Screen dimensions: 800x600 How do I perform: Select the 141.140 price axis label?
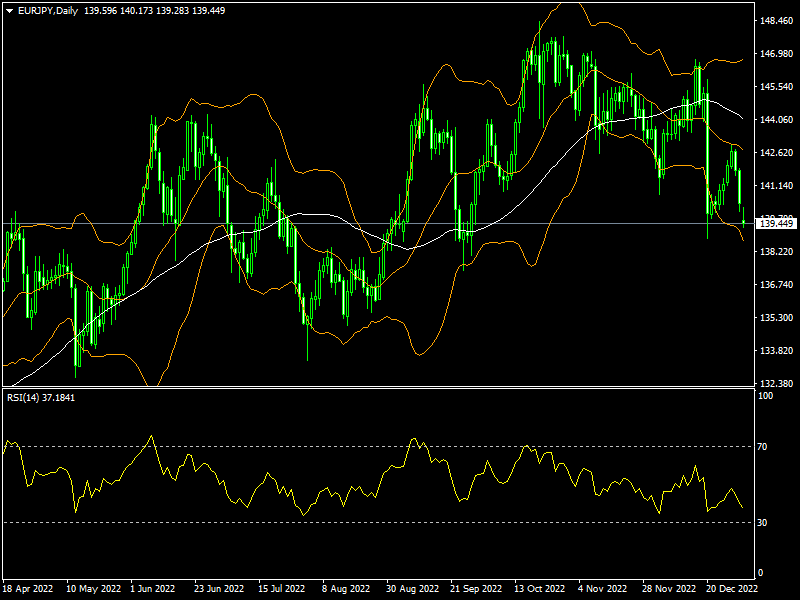(777, 186)
